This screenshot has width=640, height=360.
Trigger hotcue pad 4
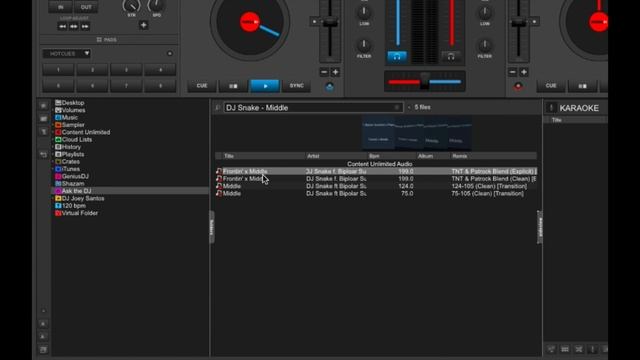160,70
